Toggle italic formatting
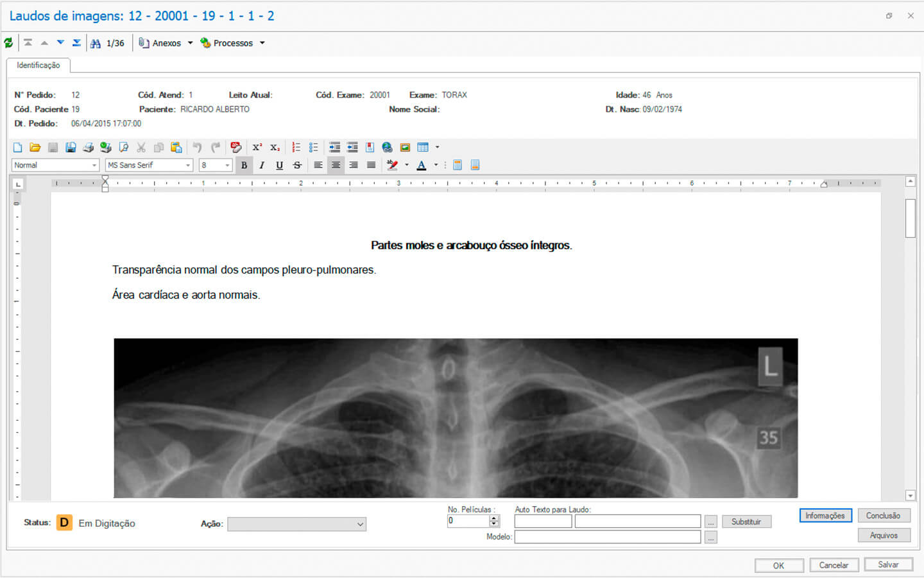Viewport: 924px width, 578px height. 262,165
